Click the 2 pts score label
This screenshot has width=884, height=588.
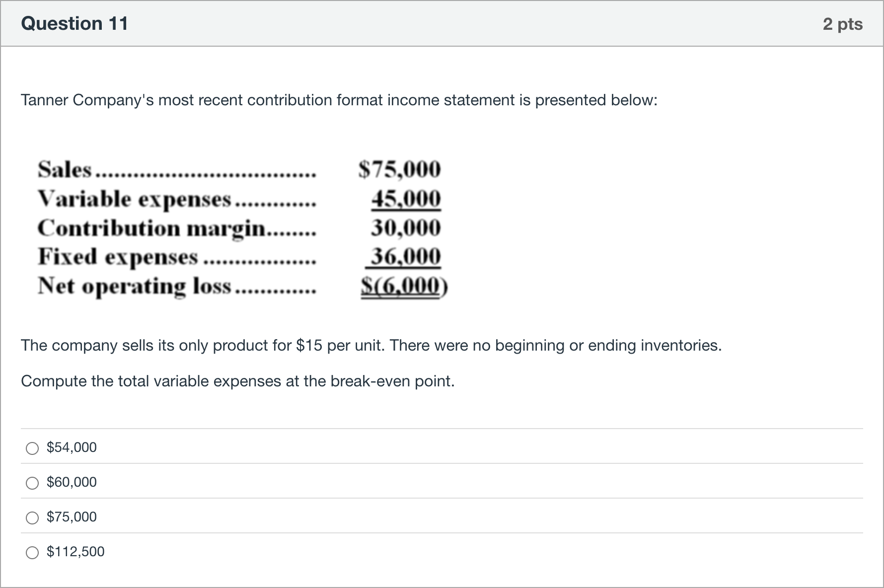coord(843,24)
